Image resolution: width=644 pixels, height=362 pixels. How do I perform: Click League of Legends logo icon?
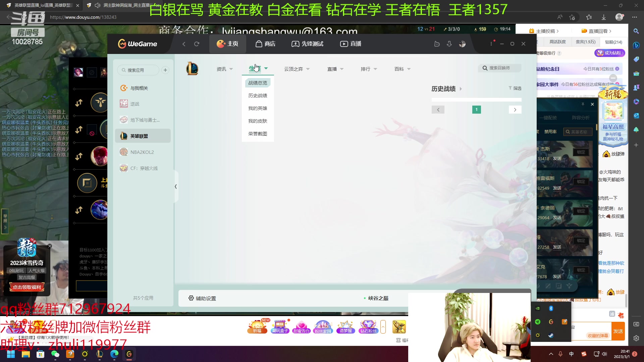tap(192, 69)
